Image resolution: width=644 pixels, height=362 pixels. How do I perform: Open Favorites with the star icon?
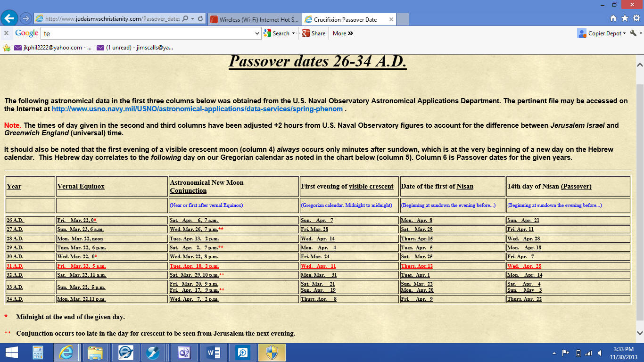click(x=625, y=18)
